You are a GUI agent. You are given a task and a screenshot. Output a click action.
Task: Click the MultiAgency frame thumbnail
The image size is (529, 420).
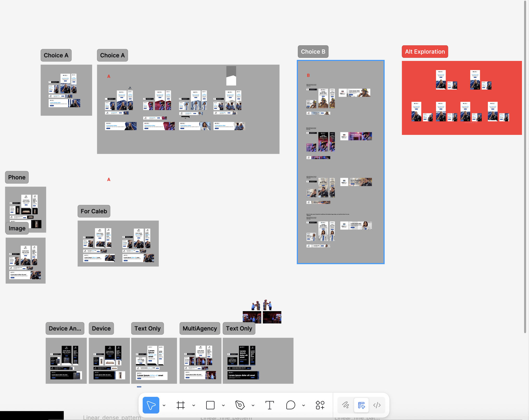pyautogui.click(x=200, y=361)
